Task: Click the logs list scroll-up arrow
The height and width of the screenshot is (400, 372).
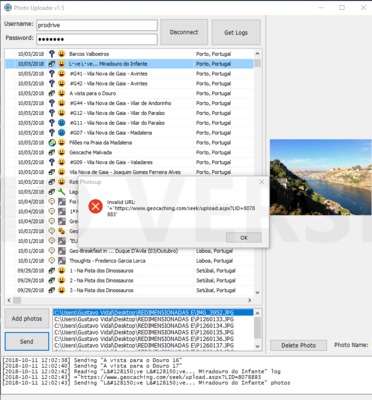Action: pyautogui.click(x=257, y=53)
